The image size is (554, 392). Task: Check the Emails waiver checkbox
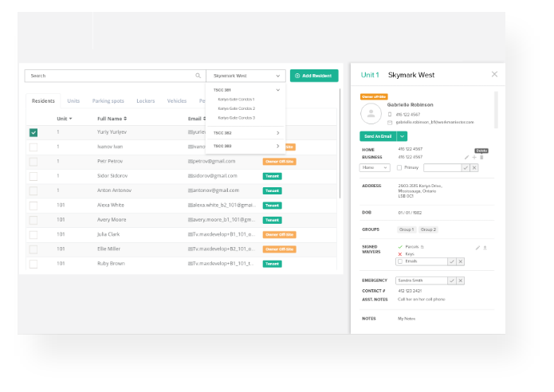(x=400, y=261)
